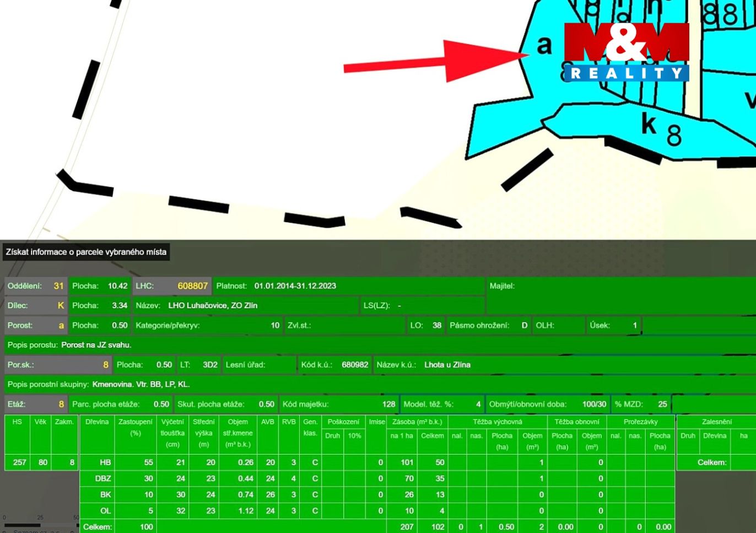756x533 pixels.
Task: Click the 'Dílec:' label
Action: pyautogui.click(x=18, y=305)
